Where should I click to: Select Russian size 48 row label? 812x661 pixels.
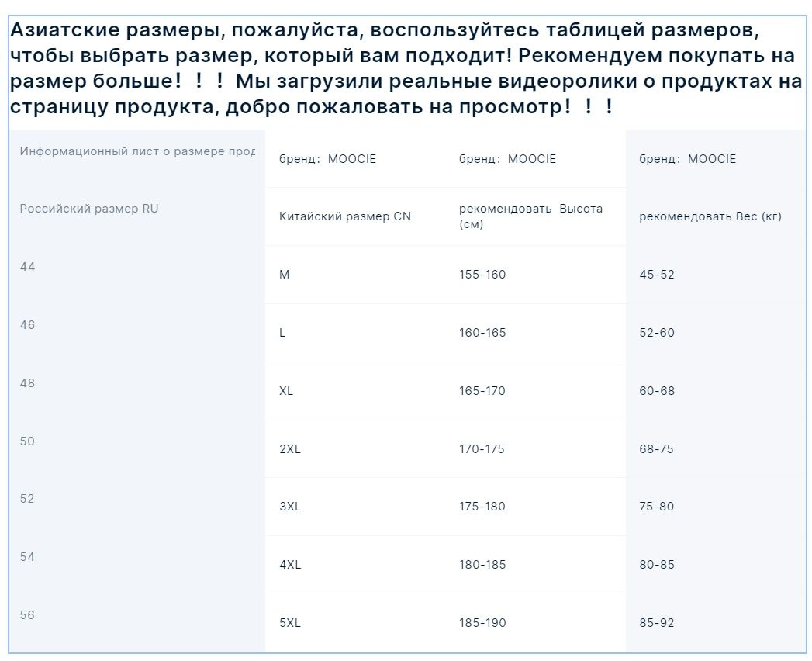28,383
